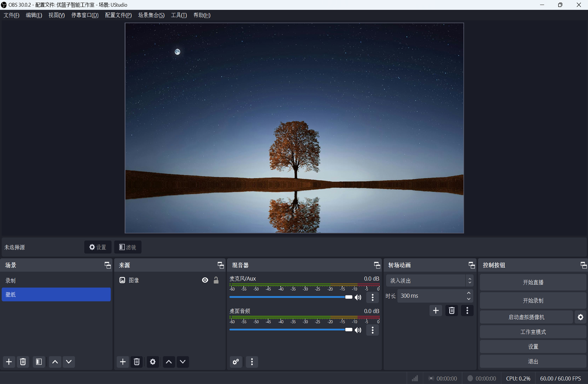The height and width of the screenshot is (384, 588).
Task: Open the 文件(F) menu
Action: (x=11, y=15)
